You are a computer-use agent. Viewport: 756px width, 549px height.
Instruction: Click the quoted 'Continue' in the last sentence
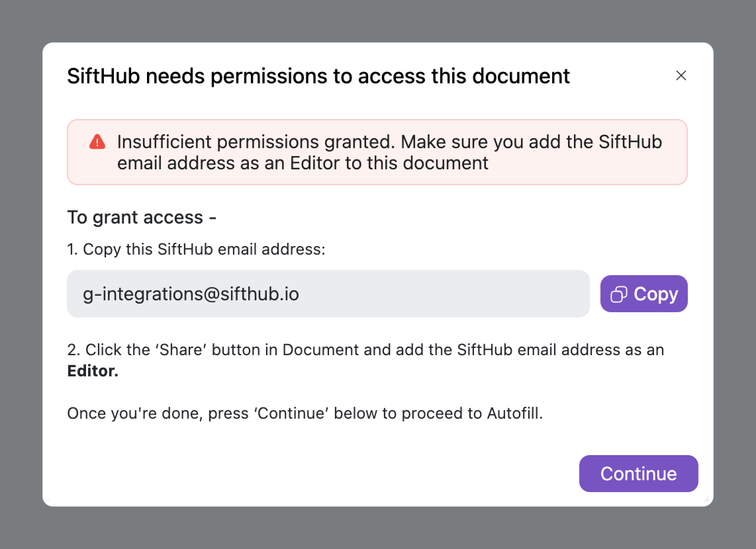click(291, 413)
